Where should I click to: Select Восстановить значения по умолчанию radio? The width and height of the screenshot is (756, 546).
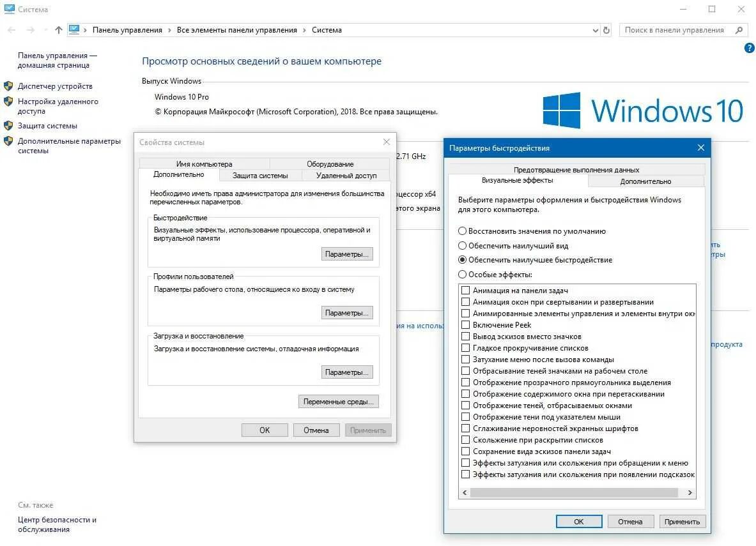(x=463, y=231)
